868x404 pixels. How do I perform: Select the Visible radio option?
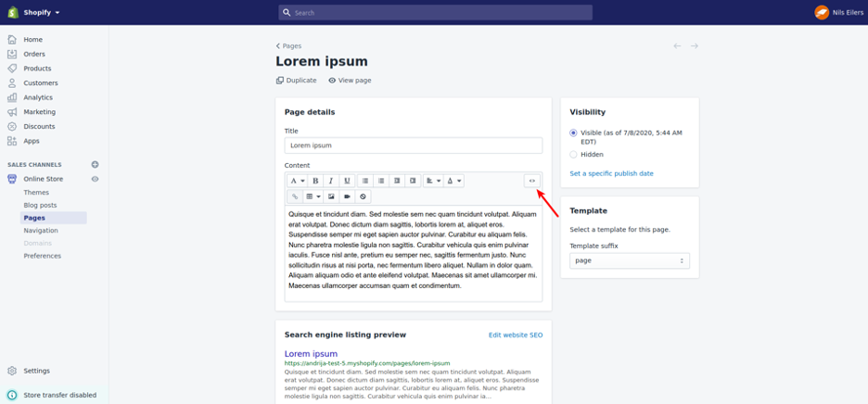point(573,133)
